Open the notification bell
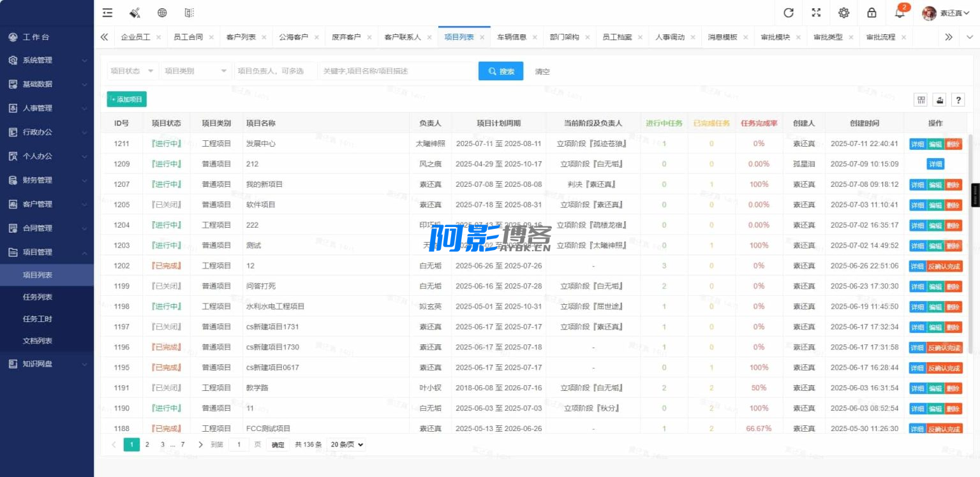980x477 pixels. pos(900,13)
